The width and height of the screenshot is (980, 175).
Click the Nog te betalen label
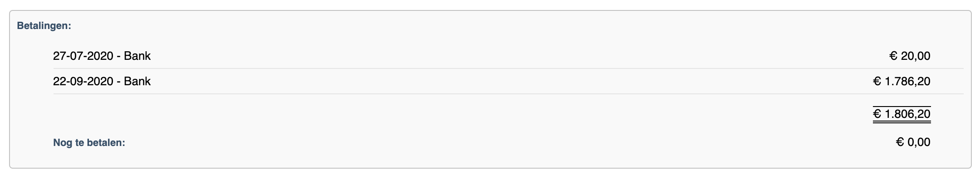click(x=89, y=142)
